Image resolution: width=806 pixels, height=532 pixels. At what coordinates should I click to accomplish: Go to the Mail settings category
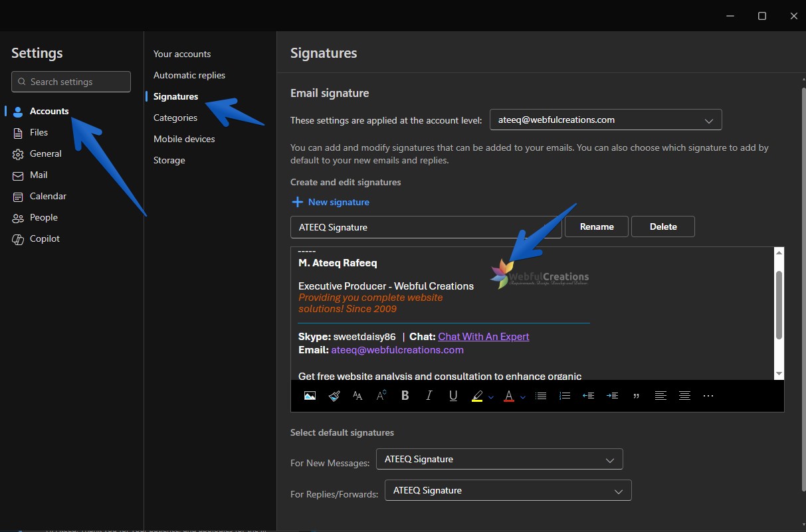[39, 175]
